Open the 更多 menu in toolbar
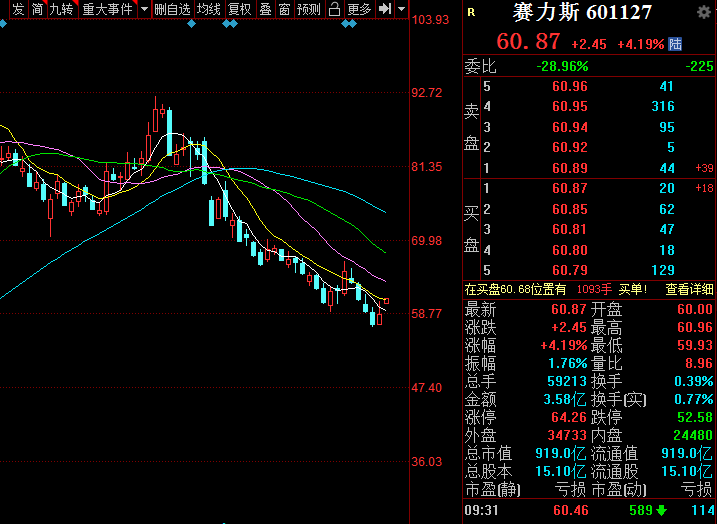717x524 pixels. 359,9
